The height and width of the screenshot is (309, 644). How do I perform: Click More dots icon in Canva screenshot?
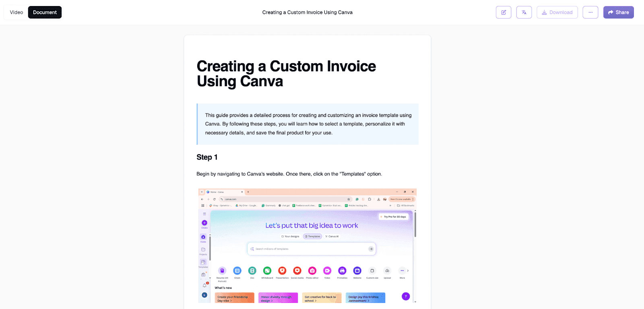click(x=402, y=271)
